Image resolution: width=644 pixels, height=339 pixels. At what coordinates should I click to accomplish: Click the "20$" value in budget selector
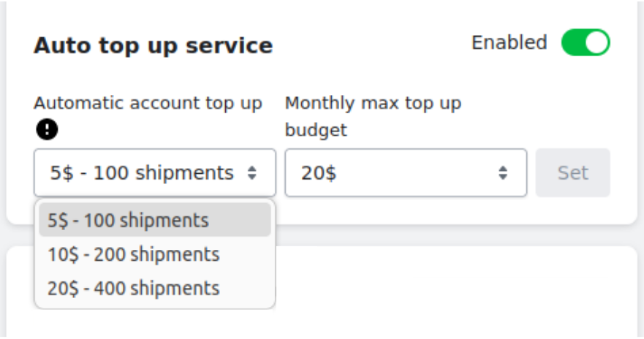point(318,173)
